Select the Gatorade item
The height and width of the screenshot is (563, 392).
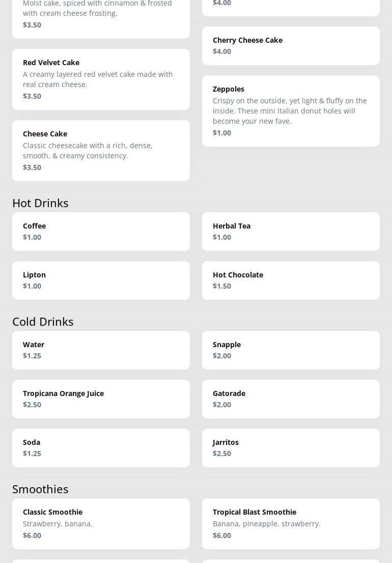point(291,399)
